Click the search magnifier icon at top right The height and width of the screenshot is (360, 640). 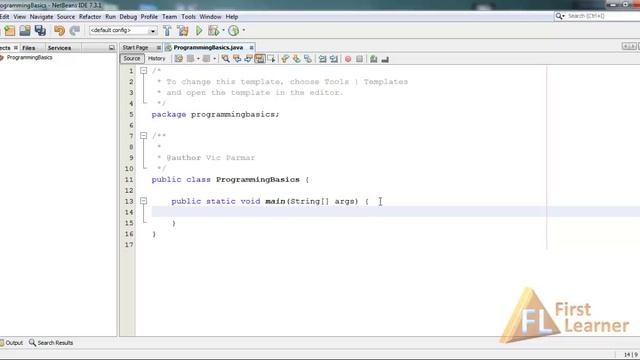[x=558, y=16]
